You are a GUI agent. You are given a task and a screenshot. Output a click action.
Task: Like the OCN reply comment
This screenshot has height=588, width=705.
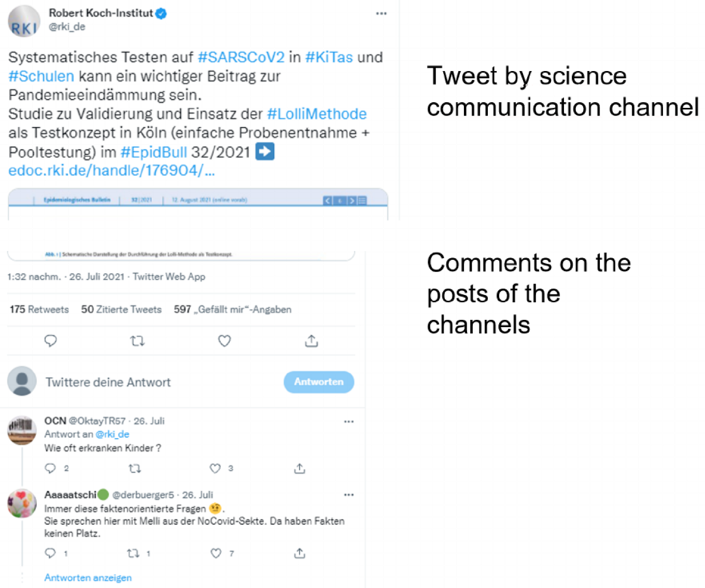(215, 468)
